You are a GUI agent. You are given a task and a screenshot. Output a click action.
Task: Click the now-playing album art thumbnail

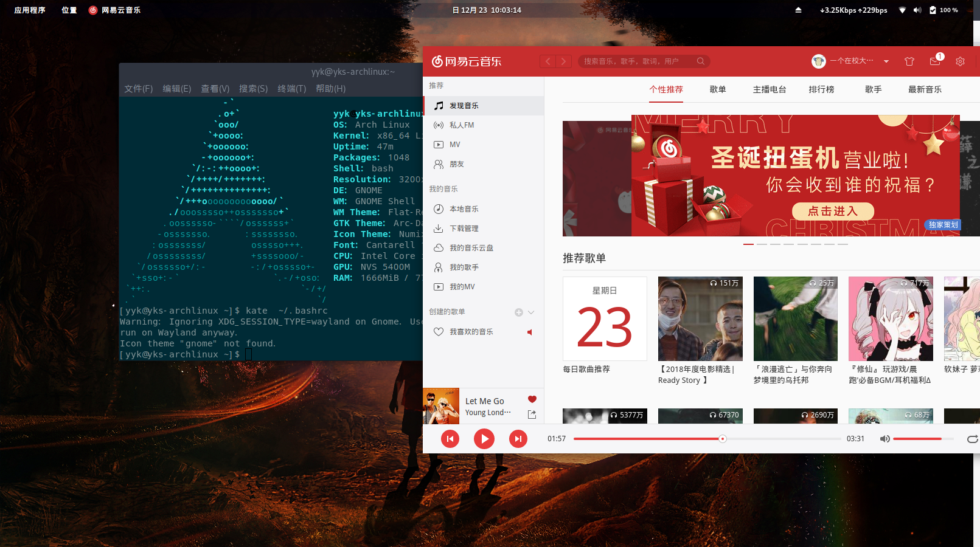[x=441, y=406]
